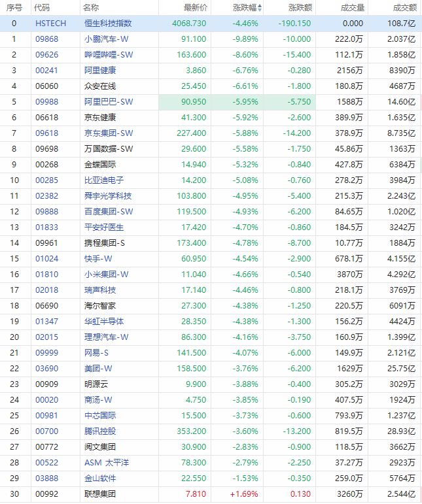The height and width of the screenshot is (504, 422).
Task: Open 百度集团-SW stock link
Action: click(x=109, y=212)
